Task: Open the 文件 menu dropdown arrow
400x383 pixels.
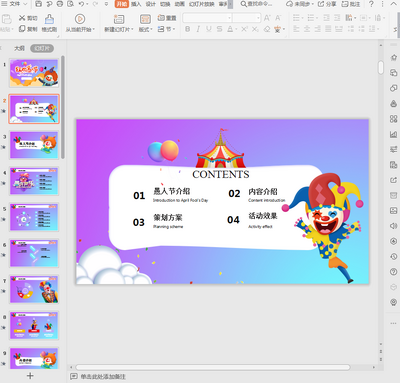Action: (25, 4)
